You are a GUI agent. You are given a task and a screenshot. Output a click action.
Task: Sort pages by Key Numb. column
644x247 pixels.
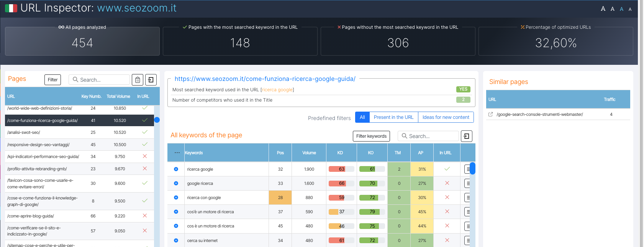pyautogui.click(x=91, y=96)
